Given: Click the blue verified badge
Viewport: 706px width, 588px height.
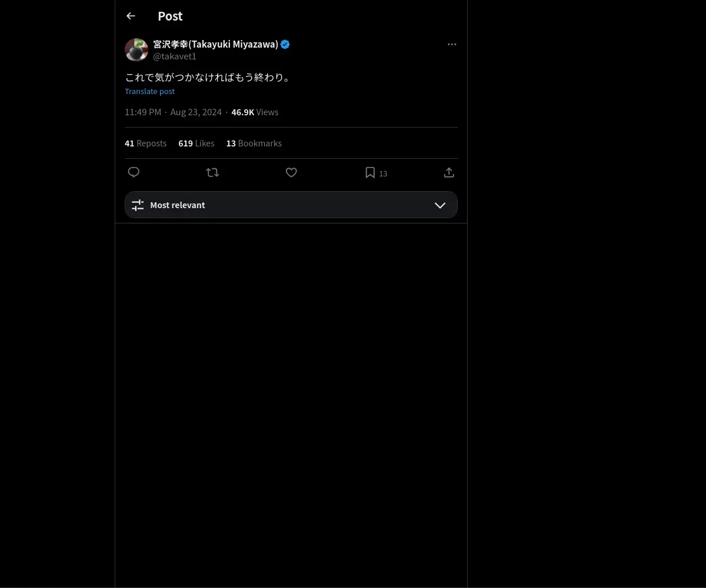Looking at the screenshot, I should pos(285,44).
